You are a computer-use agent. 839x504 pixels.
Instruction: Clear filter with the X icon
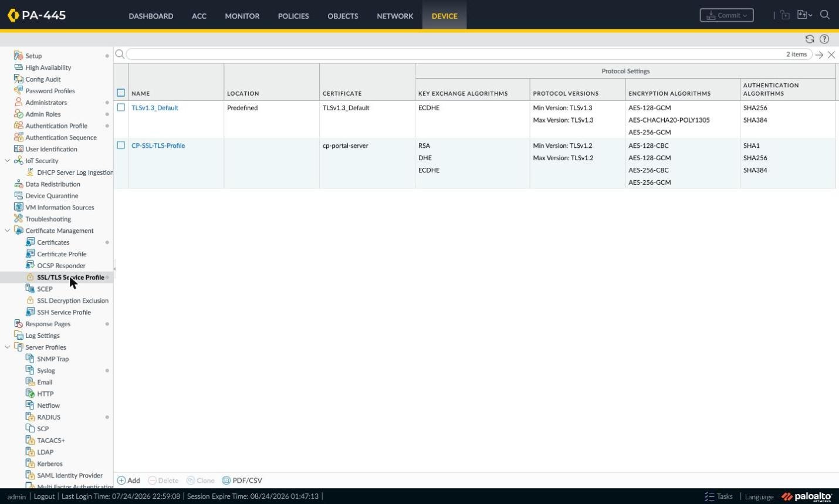[831, 55]
